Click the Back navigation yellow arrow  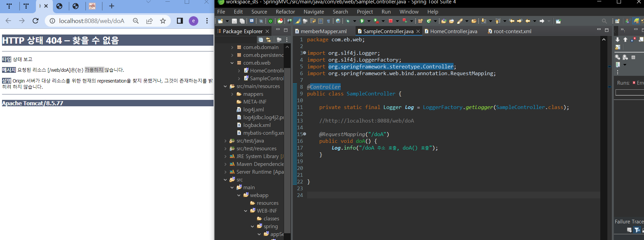click(x=528, y=21)
